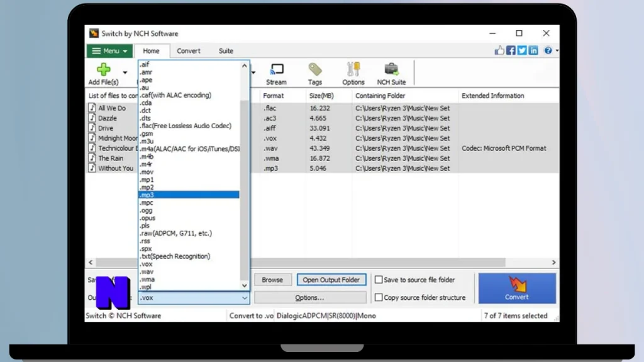Click the music note icon for Without You

click(92, 168)
